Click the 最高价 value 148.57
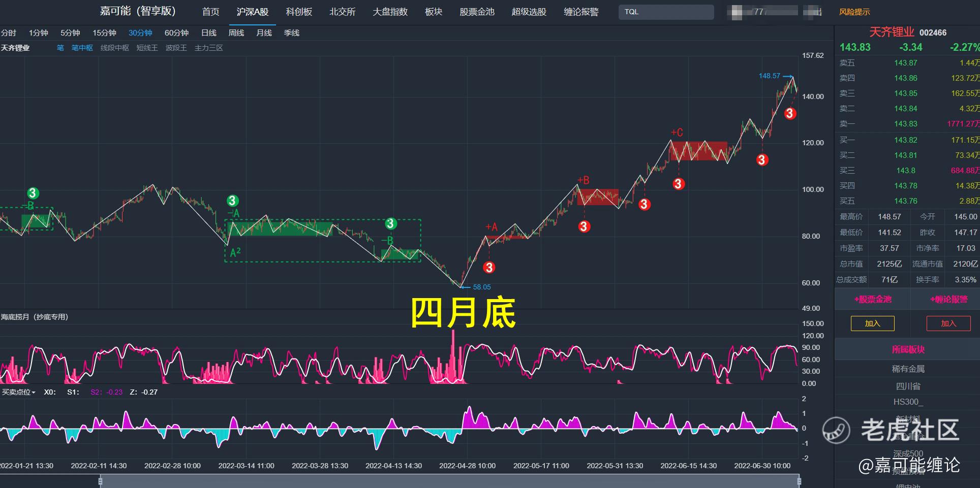This screenshot has width=980, height=488. pos(890,217)
